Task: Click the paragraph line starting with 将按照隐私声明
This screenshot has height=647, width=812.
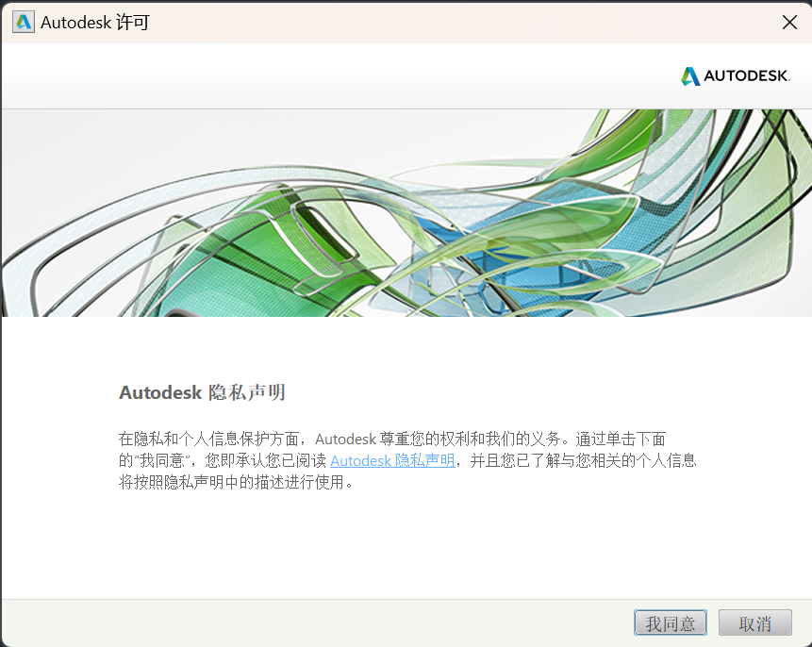Action: 236,484
